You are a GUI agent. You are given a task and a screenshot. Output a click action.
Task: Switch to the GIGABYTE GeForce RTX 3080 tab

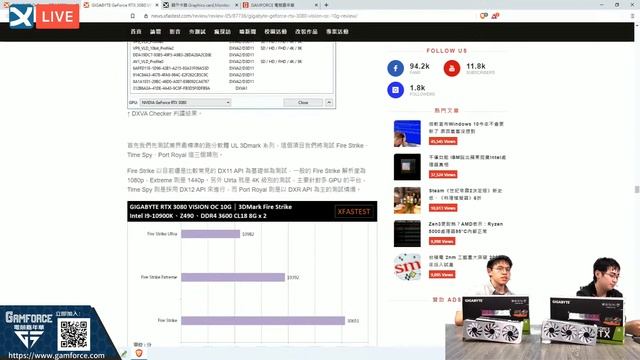[x=120, y=5]
